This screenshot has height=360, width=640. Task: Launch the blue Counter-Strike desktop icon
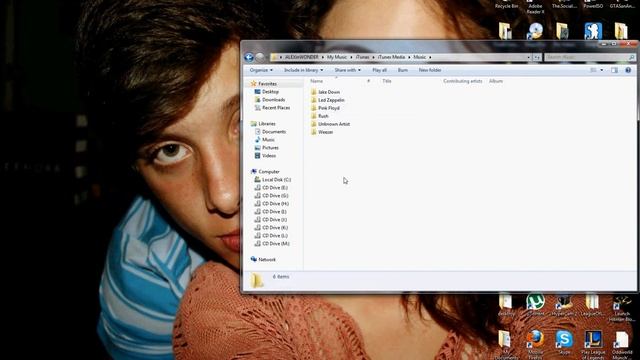tap(593, 31)
